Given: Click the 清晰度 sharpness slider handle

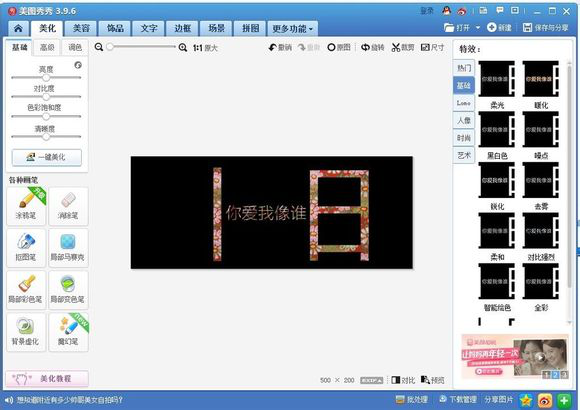Looking at the screenshot, I should (46, 136).
